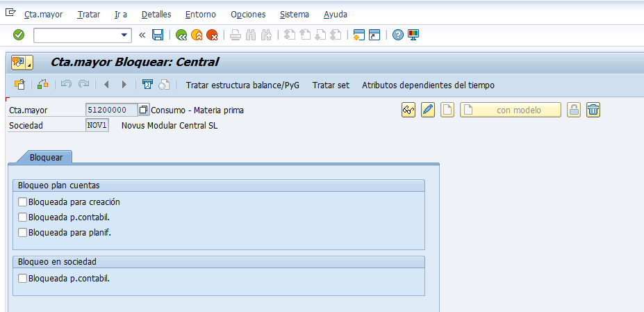Click the Bloqueo plan cuentas group header
The height and width of the screenshot is (312, 644).
(219, 186)
